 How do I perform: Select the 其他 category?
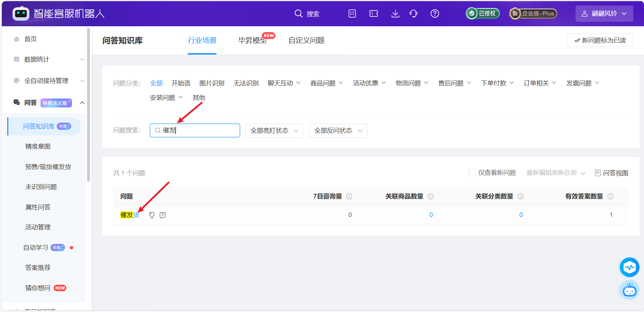(199, 98)
